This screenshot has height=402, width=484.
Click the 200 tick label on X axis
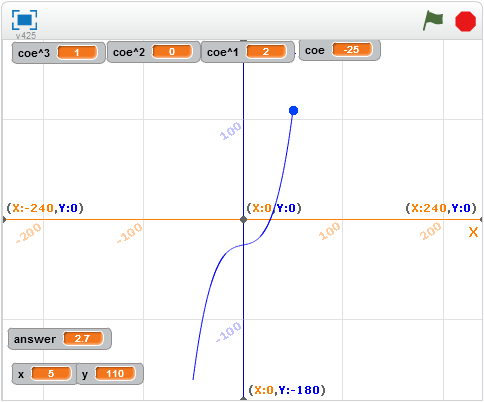point(430,231)
